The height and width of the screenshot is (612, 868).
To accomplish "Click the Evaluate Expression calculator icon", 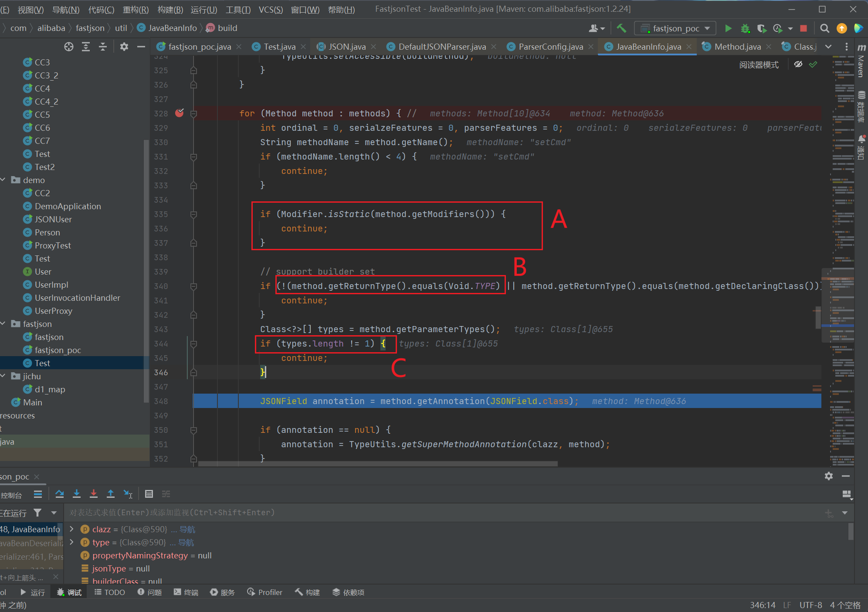I will coord(149,494).
